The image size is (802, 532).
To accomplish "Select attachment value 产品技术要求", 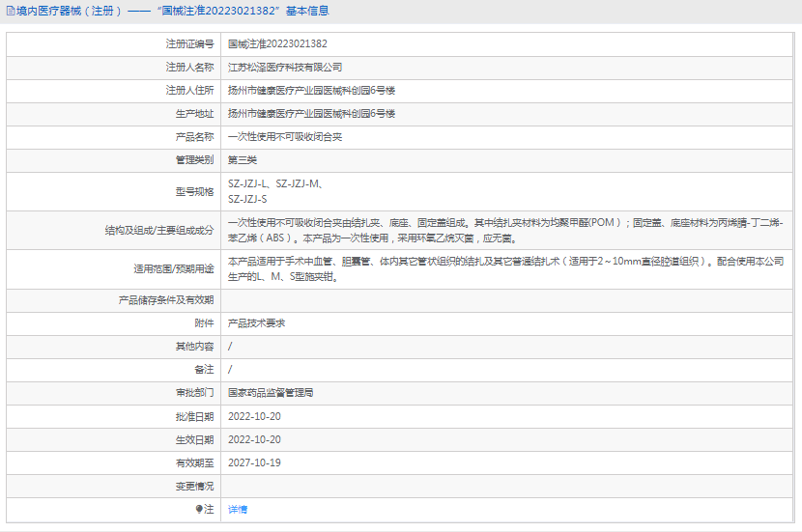I will click(x=256, y=323).
